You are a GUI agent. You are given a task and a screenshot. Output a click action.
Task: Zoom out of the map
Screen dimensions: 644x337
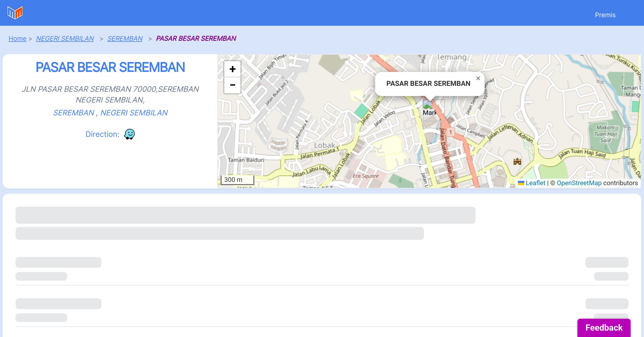[232, 85]
